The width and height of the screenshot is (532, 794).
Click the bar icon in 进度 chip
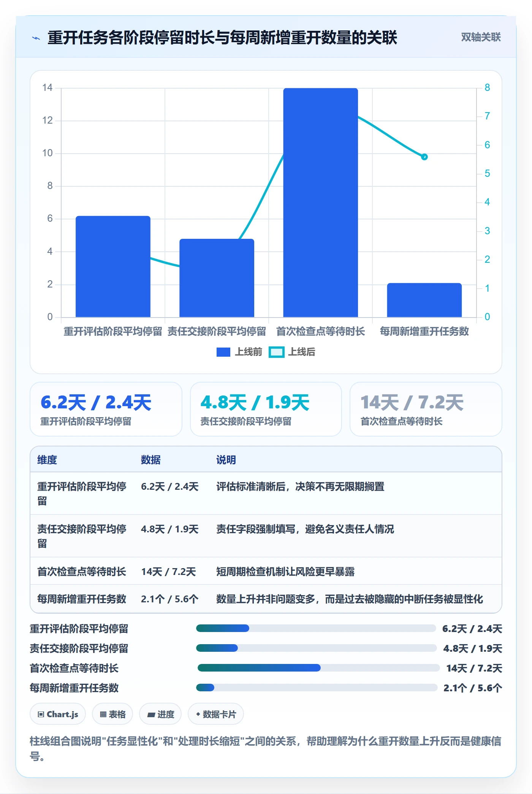(x=151, y=715)
